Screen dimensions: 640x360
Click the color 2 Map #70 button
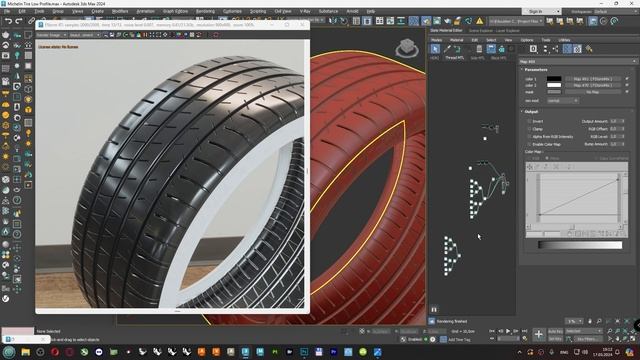coord(593,85)
